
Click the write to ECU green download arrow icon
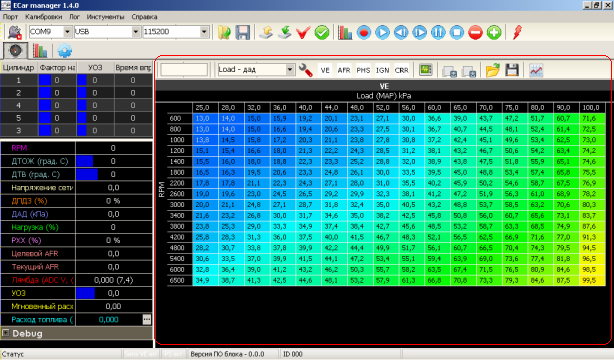coord(285,33)
